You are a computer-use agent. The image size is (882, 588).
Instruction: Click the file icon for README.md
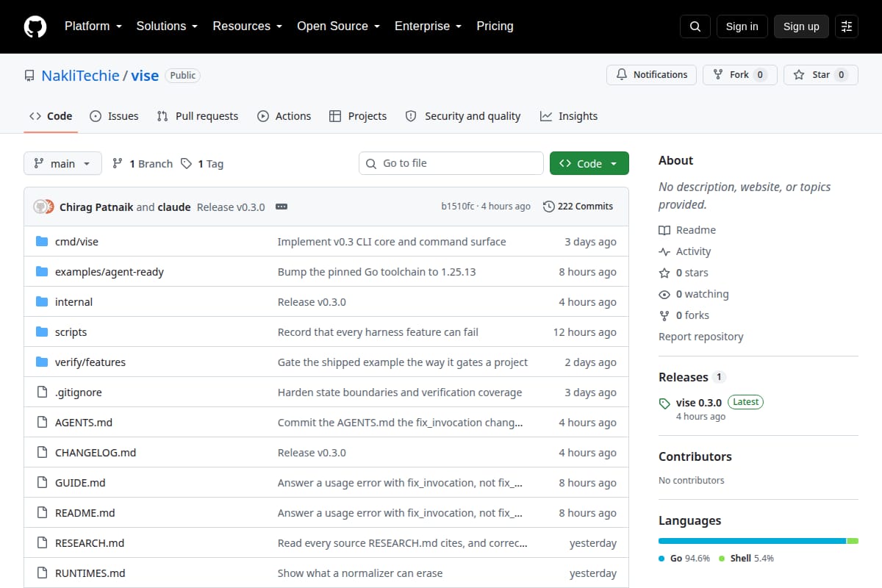pyautogui.click(x=42, y=513)
